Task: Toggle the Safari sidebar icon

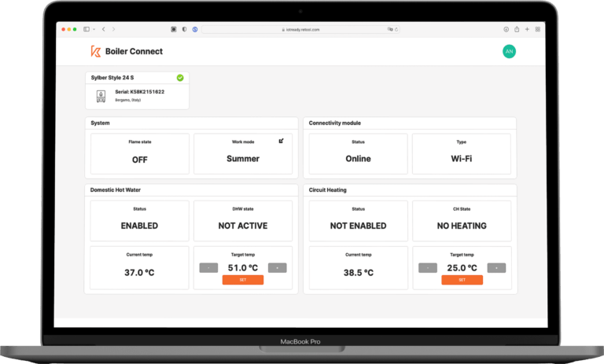Action: coord(87,29)
